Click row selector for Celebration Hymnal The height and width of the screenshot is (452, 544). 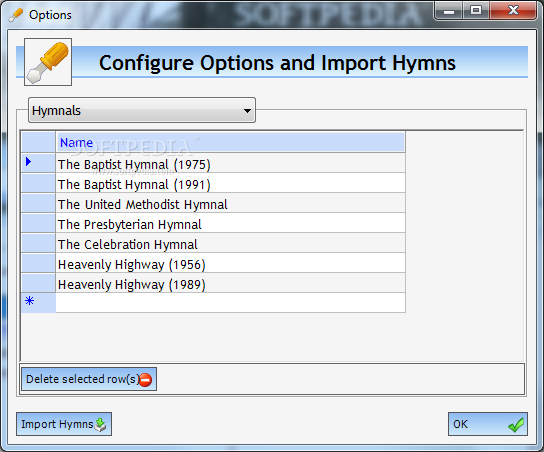pyautogui.click(x=38, y=243)
